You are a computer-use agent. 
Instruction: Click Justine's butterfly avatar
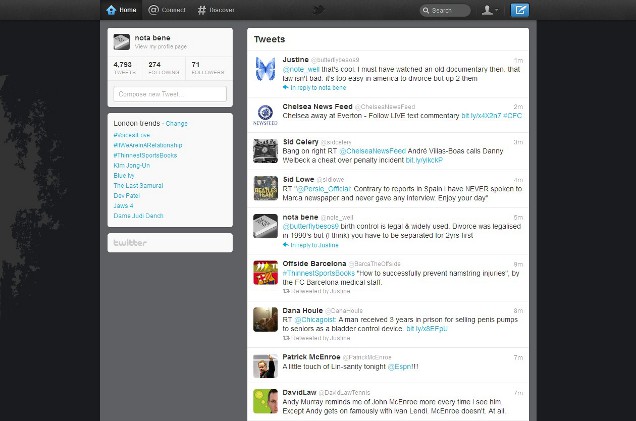(x=265, y=69)
